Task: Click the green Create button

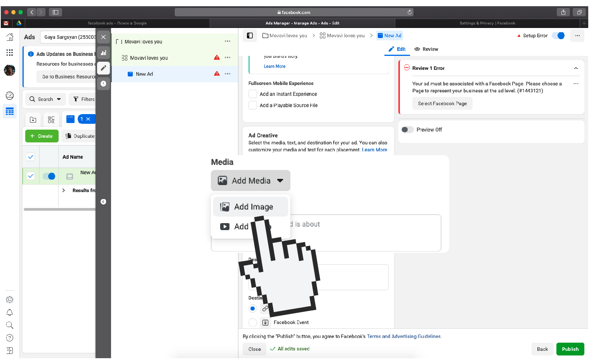Action: pyautogui.click(x=42, y=136)
